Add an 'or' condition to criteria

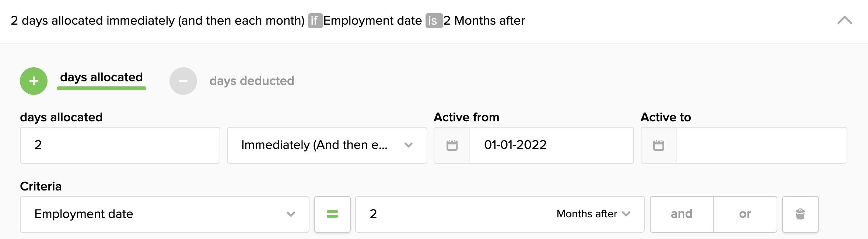coord(745,214)
